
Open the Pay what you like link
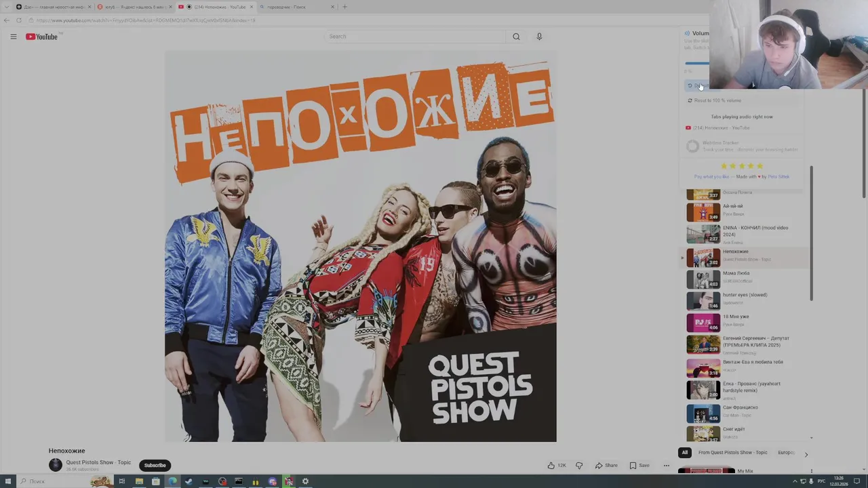pos(711,177)
